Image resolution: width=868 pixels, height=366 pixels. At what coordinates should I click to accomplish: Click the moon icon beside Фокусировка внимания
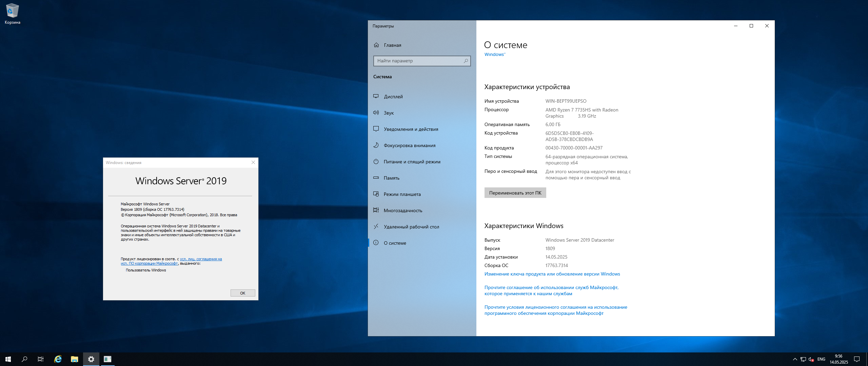click(376, 145)
